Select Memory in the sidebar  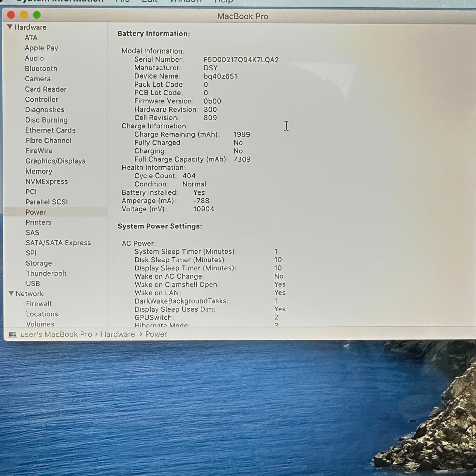[x=39, y=171]
